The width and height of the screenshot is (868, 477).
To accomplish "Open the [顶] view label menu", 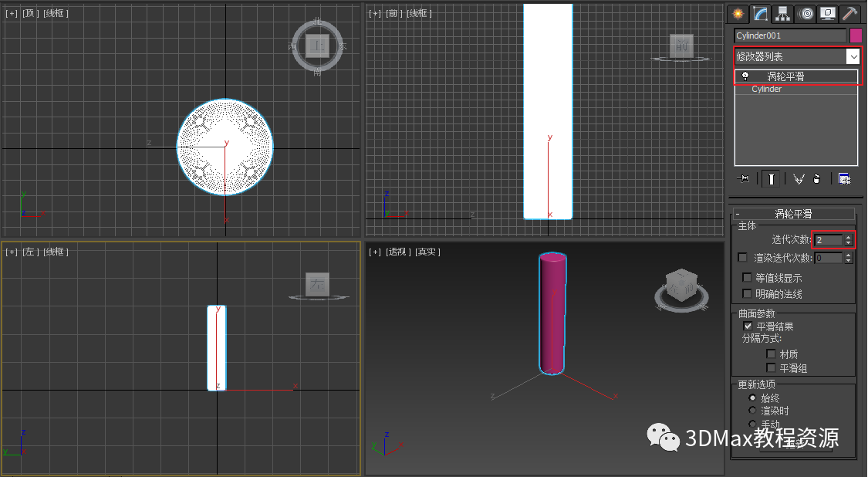I will pos(30,13).
